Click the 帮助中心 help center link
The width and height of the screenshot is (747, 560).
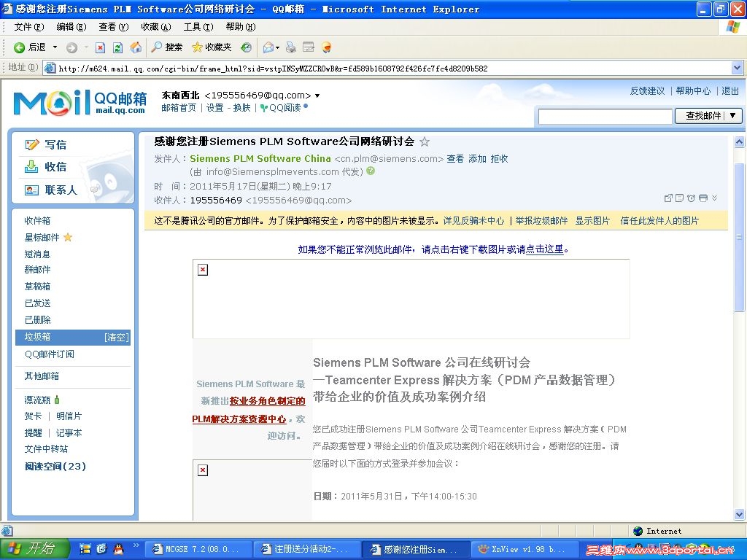(x=693, y=90)
